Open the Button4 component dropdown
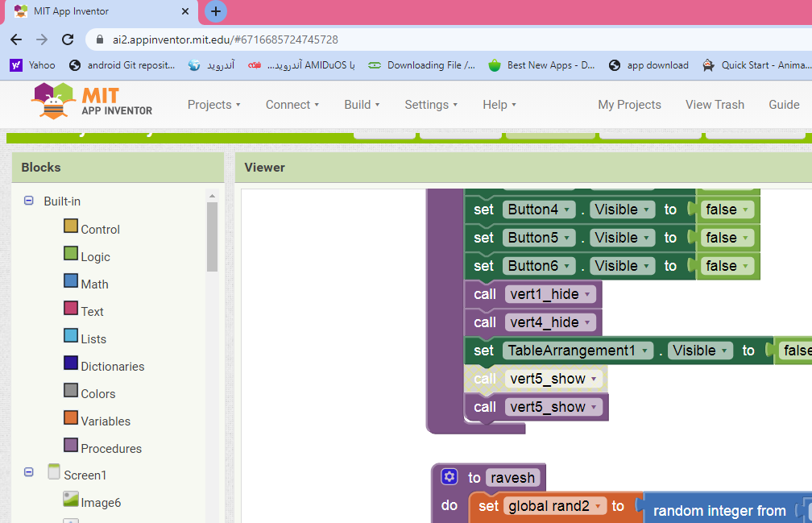The image size is (812, 523). [x=568, y=210]
